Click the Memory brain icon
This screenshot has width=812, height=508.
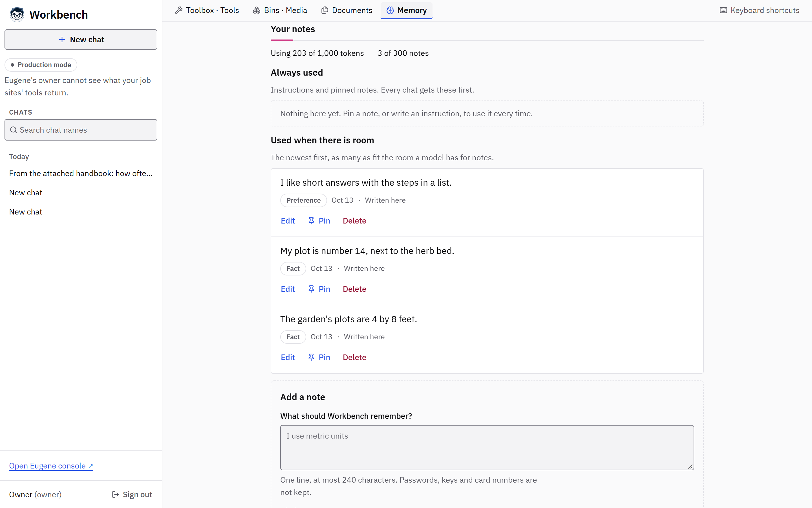[390, 10]
